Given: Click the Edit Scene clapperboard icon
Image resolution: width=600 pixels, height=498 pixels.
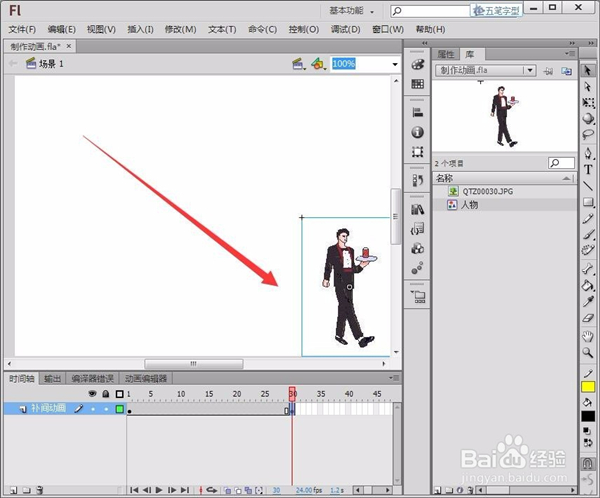Looking at the screenshot, I should tap(298, 64).
